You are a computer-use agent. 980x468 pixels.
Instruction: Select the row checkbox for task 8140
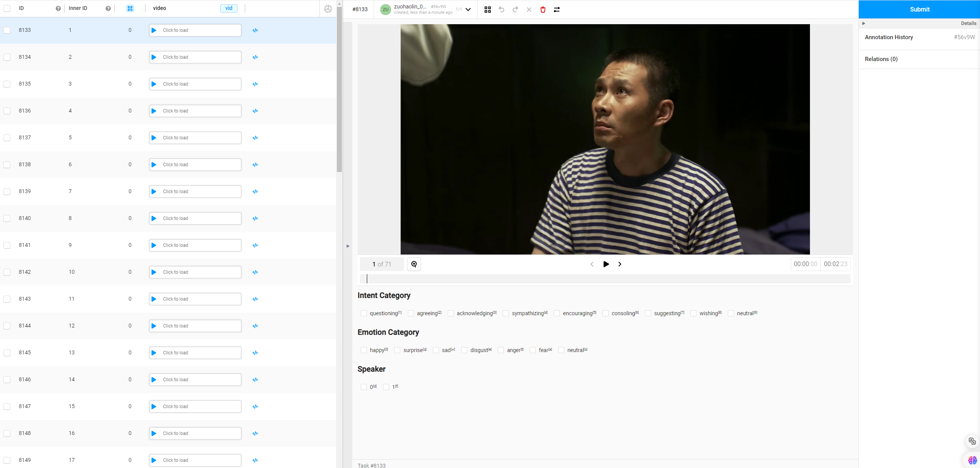pos(7,218)
